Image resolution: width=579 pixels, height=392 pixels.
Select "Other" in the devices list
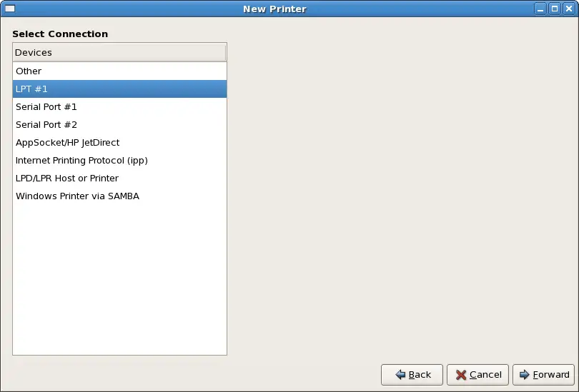pyautogui.click(x=29, y=71)
